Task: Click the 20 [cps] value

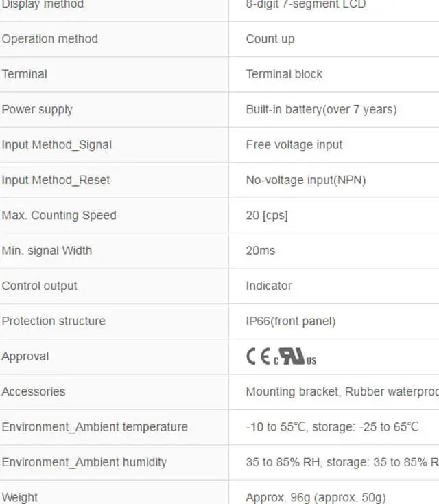Action: 267,216
